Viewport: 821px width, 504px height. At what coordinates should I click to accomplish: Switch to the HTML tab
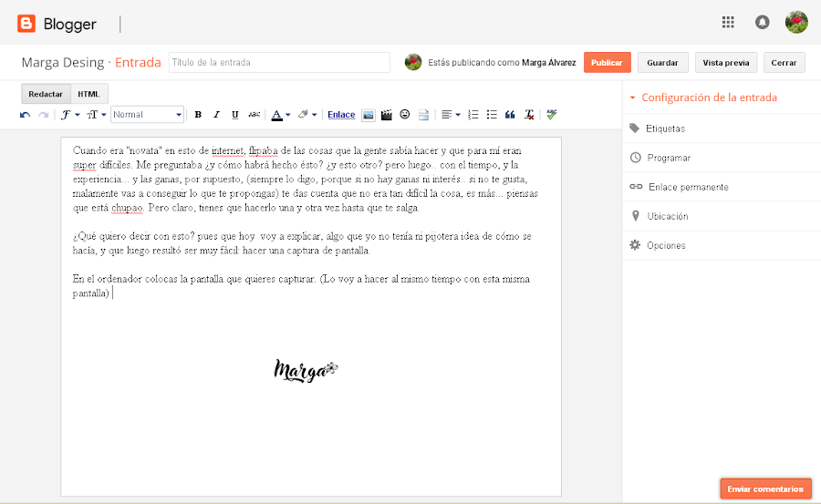[88, 94]
